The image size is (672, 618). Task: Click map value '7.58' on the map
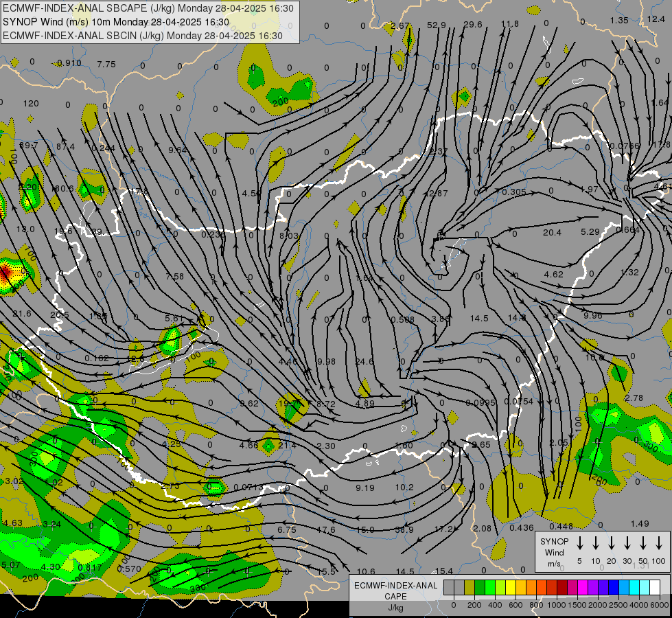175,277
